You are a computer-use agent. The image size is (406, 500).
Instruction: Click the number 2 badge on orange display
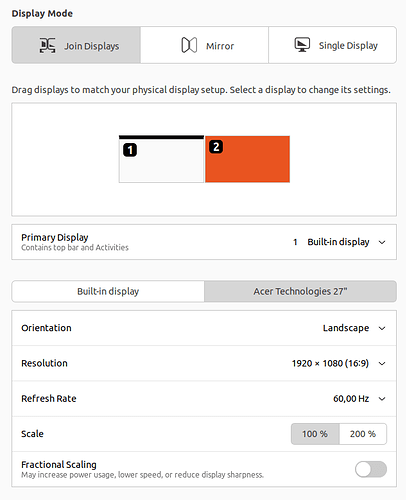click(x=216, y=147)
